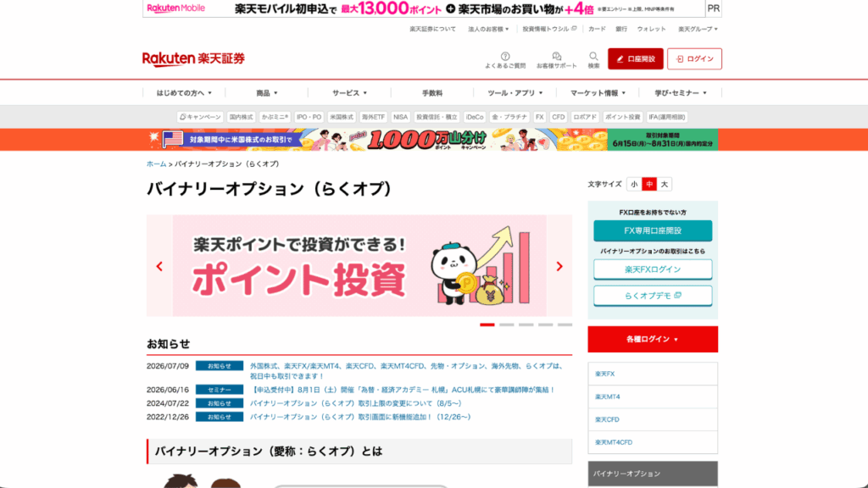This screenshot has height=488, width=868.
Task: Set text size to 小 (small)
Action: point(634,184)
